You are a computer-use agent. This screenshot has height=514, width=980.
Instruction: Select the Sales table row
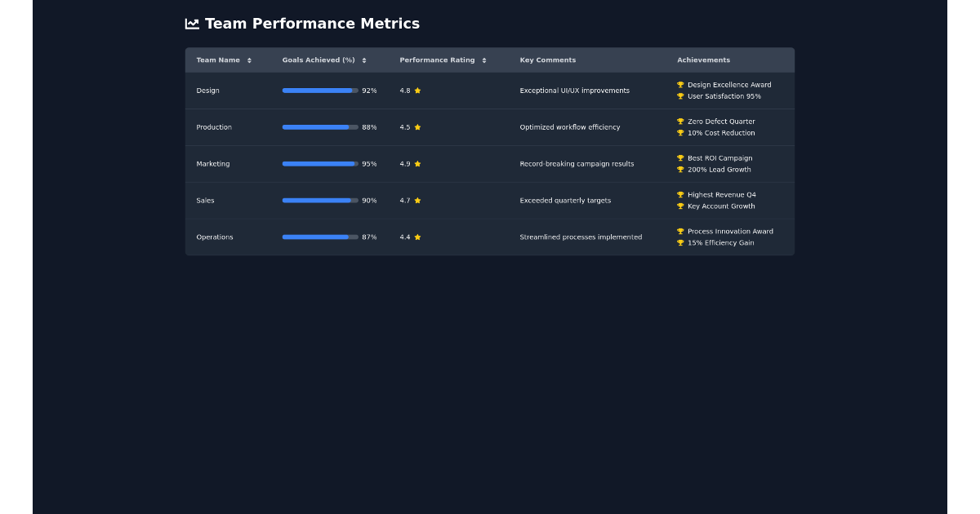[x=490, y=201]
